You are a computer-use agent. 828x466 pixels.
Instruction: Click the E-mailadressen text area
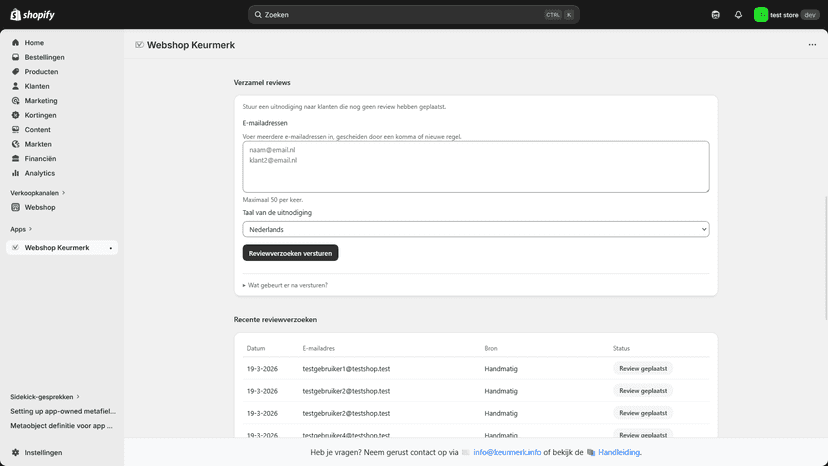tap(476, 166)
